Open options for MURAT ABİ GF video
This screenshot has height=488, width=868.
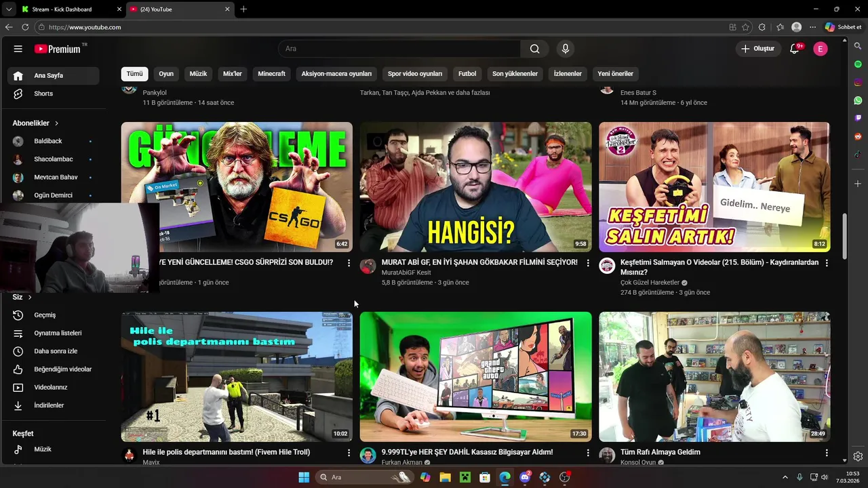(x=588, y=263)
